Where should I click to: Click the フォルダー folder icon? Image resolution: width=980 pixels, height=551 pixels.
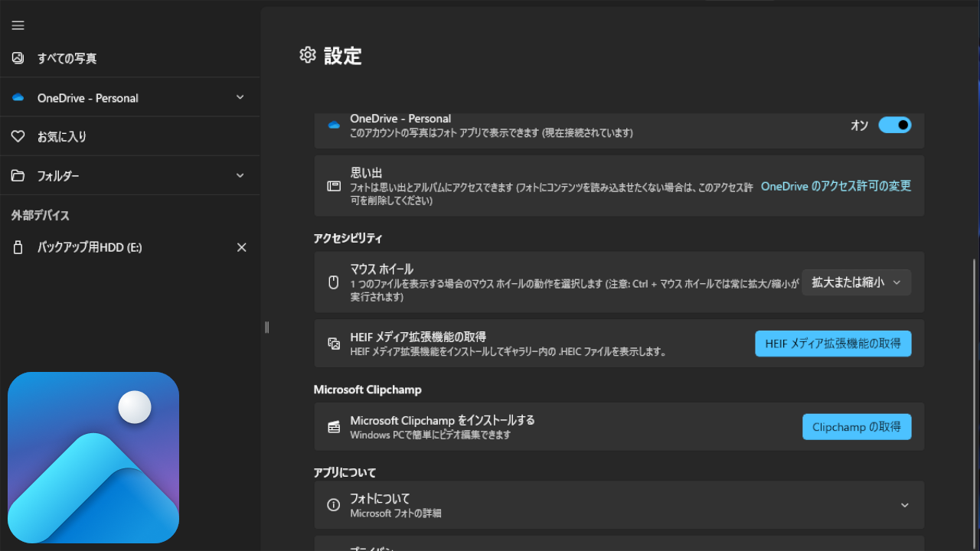tap(18, 175)
